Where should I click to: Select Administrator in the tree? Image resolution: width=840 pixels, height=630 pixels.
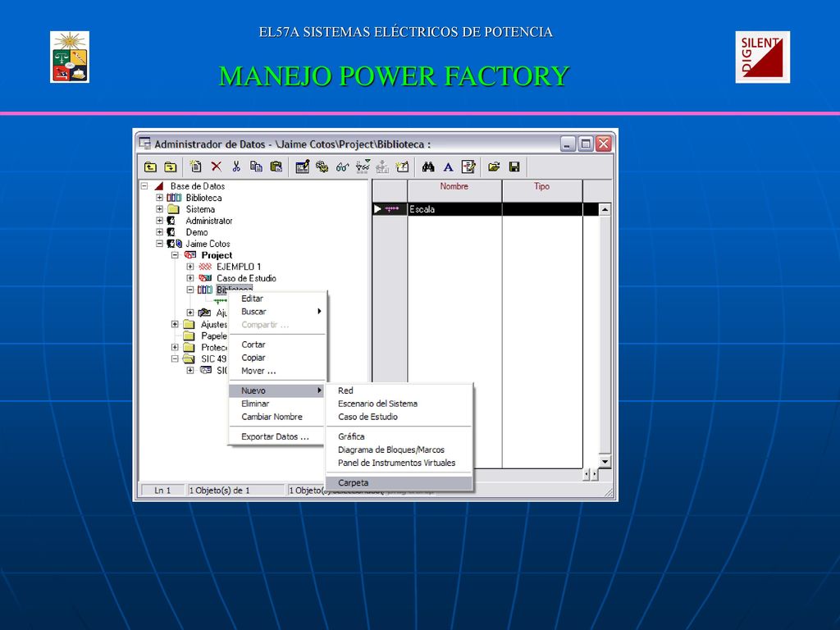click(209, 221)
